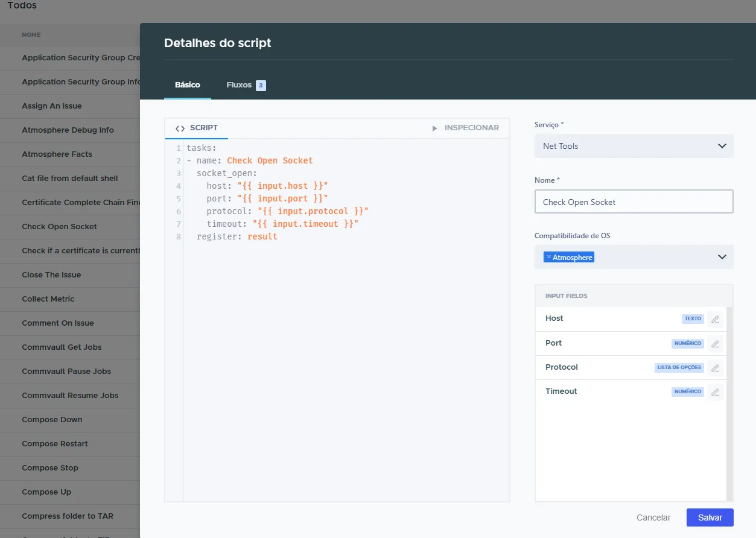Click the NUMÉRICO badge on the Timeout row

tap(688, 391)
